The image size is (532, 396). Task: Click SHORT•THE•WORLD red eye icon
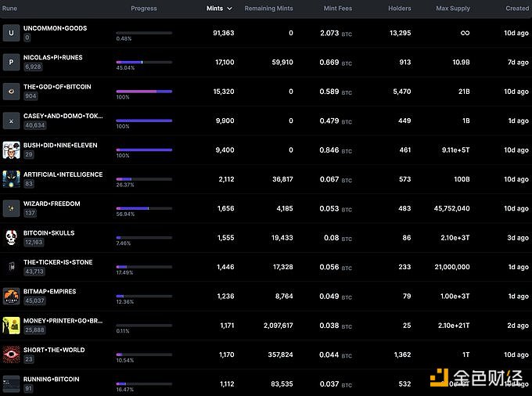tap(11, 355)
